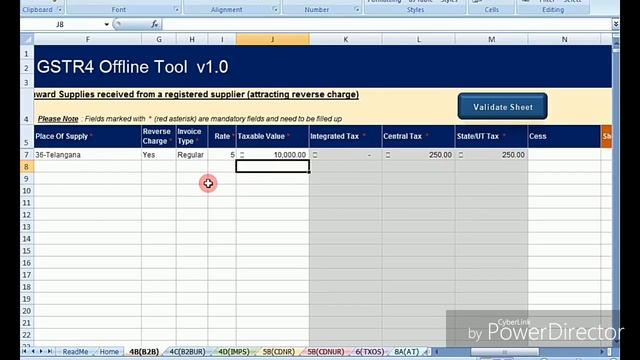Click the Taxable Value '10,000.00' cell

click(273, 155)
